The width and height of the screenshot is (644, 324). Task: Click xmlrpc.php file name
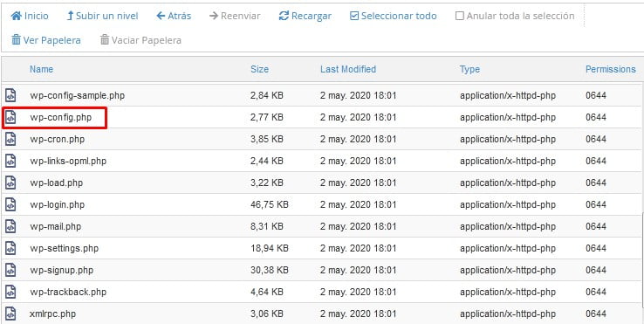(x=52, y=314)
